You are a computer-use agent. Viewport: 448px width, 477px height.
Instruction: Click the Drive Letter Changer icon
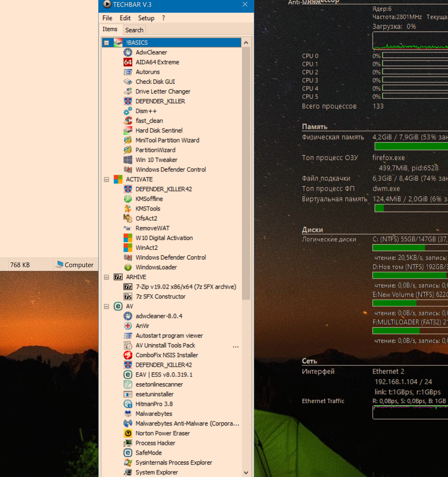click(x=128, y=91)
